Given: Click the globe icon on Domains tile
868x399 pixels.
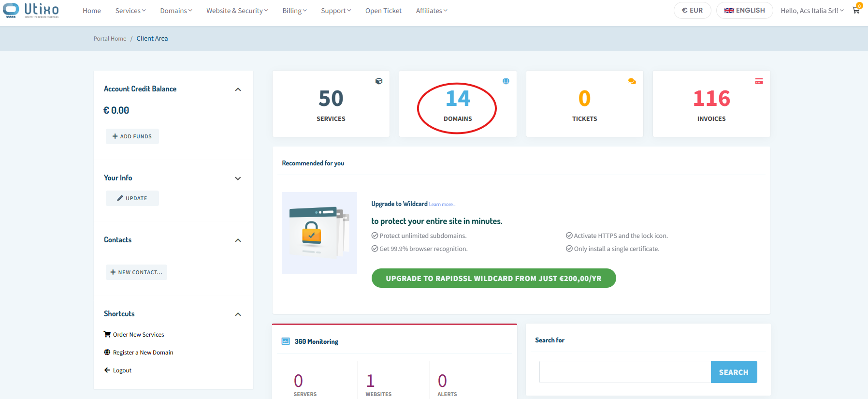Looking at the screenshot, I should tap(506, 81).
